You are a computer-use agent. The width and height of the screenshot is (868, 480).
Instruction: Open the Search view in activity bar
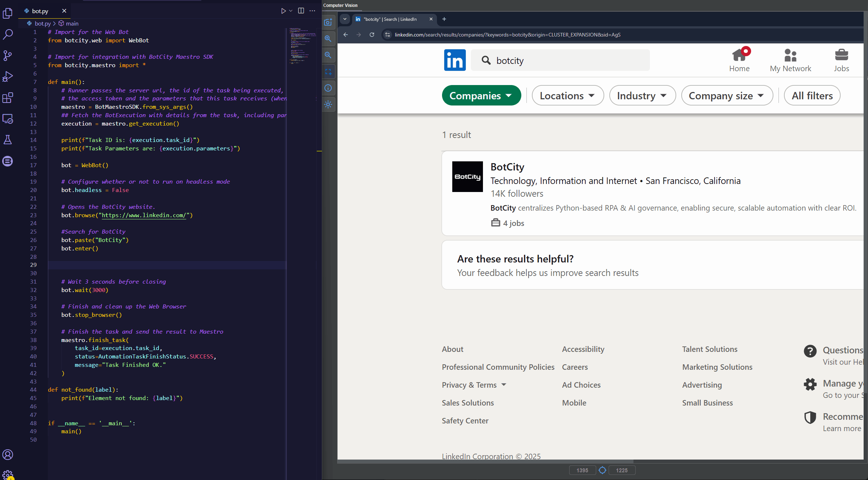click(8, 34)
